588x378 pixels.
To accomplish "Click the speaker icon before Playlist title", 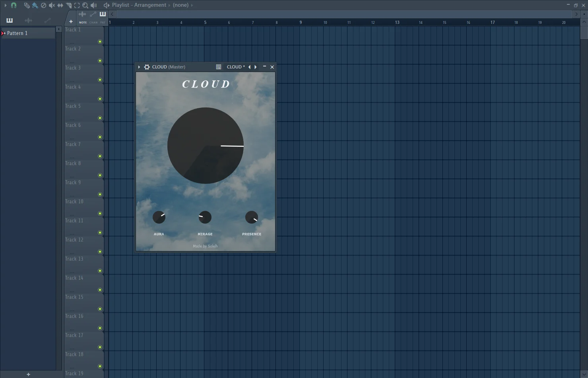I will tap(106, 5).
